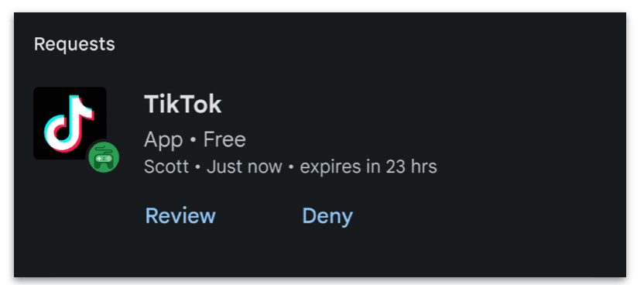Select Scott's green gamepad avatar badge
Screen dimensions: 644x285
click(104, 158)
